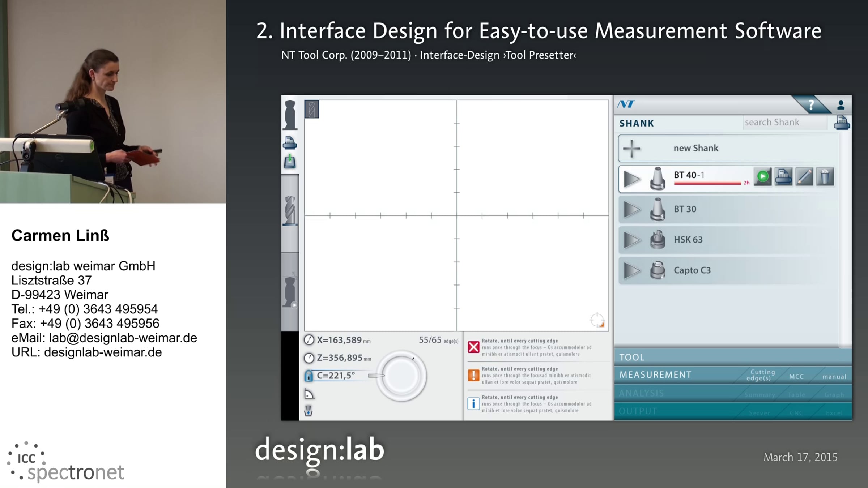Click the red X error message icon
868x488 pixels.
tap(473, 347)
